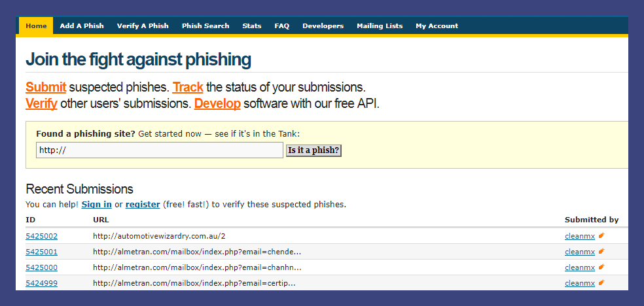The height and width of the screenshot is (306, 644).
Task: Open submission ID 5425002
Action: coord(41,236)
